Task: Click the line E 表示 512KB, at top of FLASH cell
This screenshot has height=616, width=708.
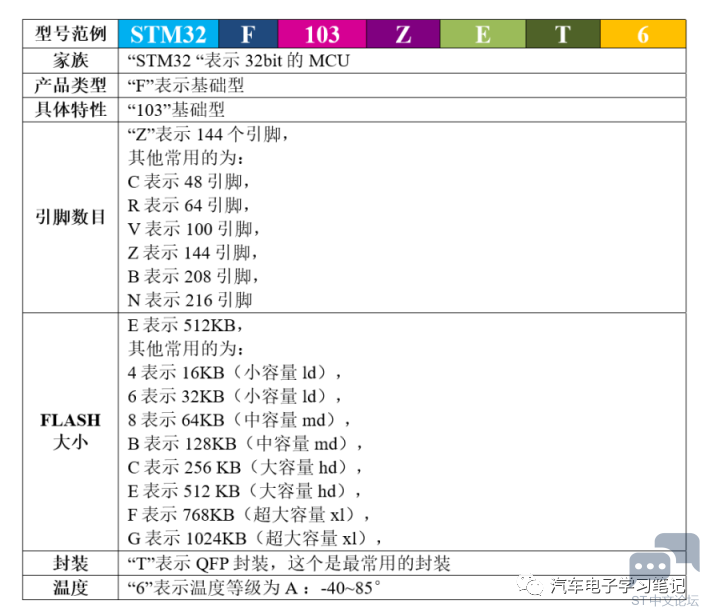Action: tap(185, 325)
